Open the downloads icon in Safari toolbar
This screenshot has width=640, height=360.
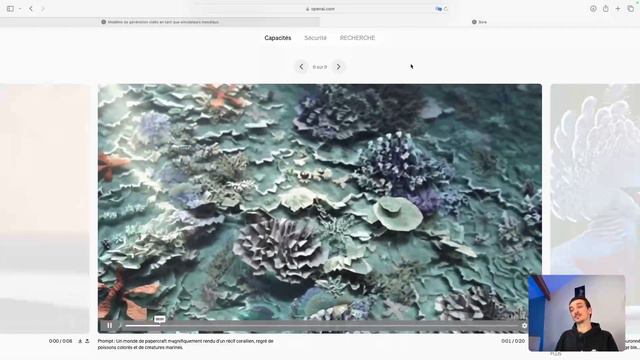pos(593,9)
